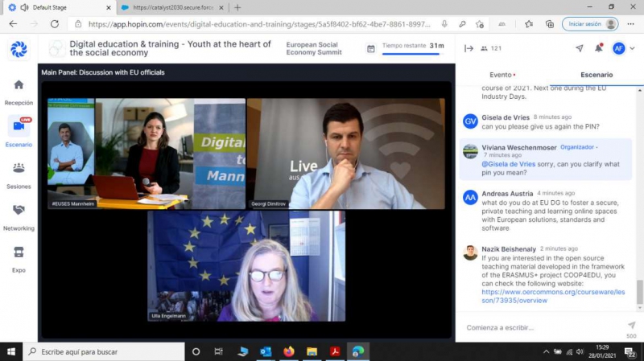644x361 pixels.
Task: Click the Edge browser taskbar icon
Action: [358, 351]
